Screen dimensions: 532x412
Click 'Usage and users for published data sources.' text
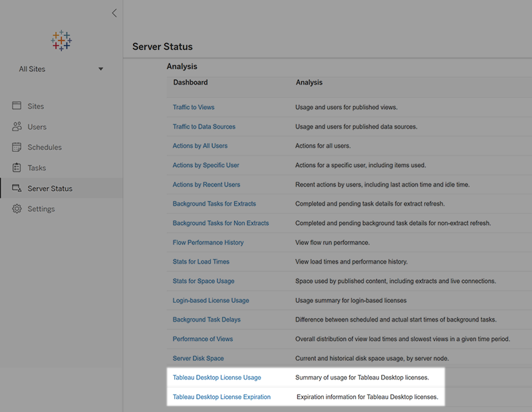pyautogui.click(x=356, y=126)
